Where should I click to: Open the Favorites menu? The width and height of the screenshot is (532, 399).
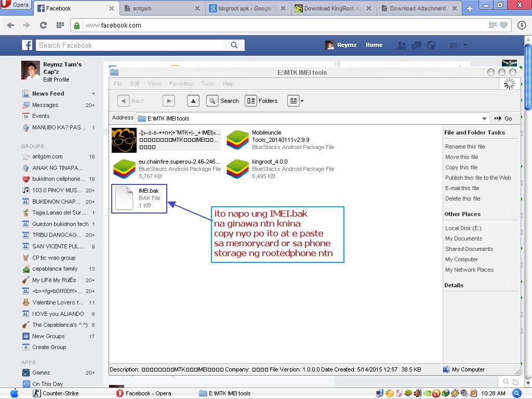[x=181, y=84]
